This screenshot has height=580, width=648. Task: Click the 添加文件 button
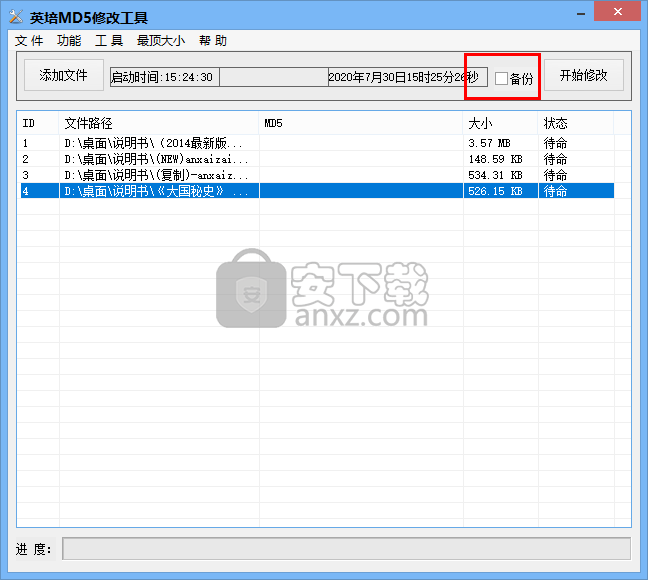coord(64,75)
